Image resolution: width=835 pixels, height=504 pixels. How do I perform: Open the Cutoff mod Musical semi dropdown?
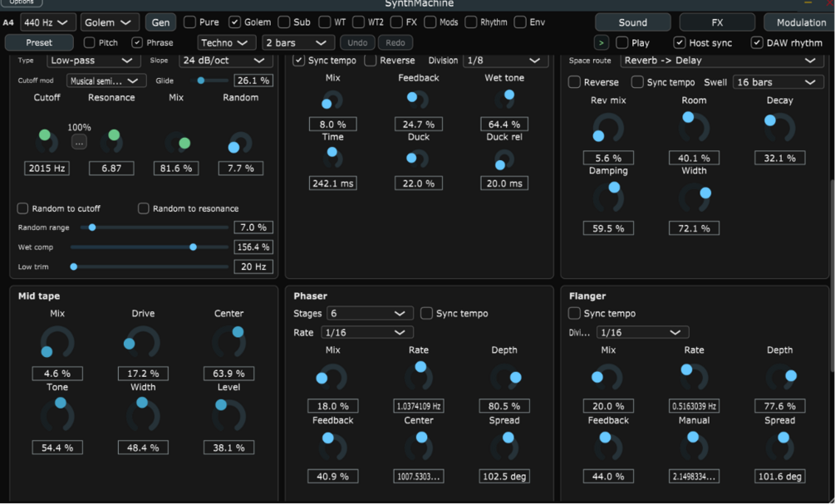tap(106, 81)
